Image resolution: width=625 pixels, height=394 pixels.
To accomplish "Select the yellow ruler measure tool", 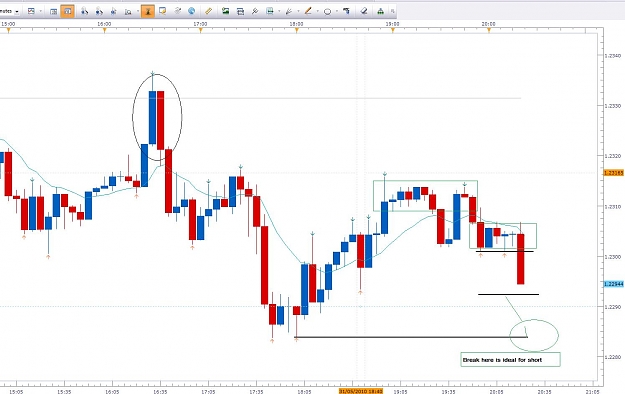I will tap(208, 11).
